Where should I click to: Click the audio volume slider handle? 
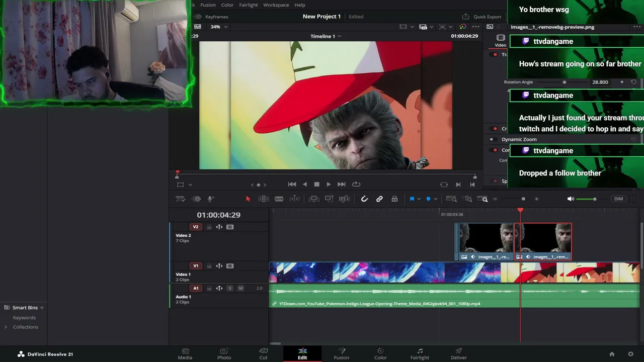pos(594,199)
